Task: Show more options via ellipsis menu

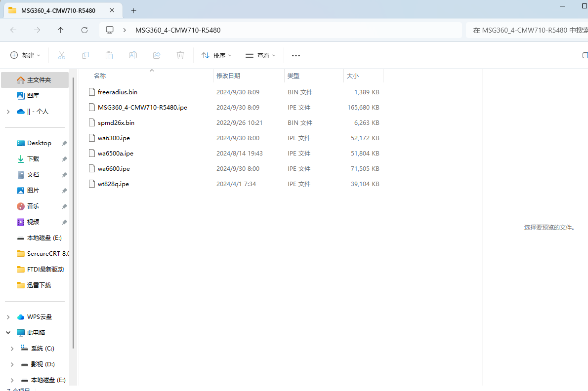Action: [x=296, y=55]
